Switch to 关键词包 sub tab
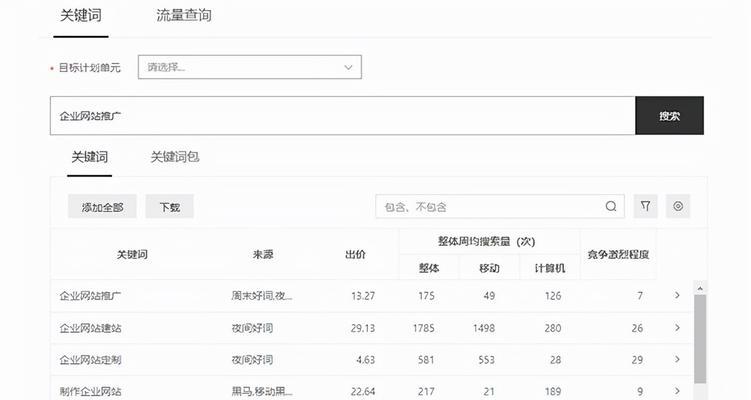Viewport: 751px width, 400px height. pos(175,157)
